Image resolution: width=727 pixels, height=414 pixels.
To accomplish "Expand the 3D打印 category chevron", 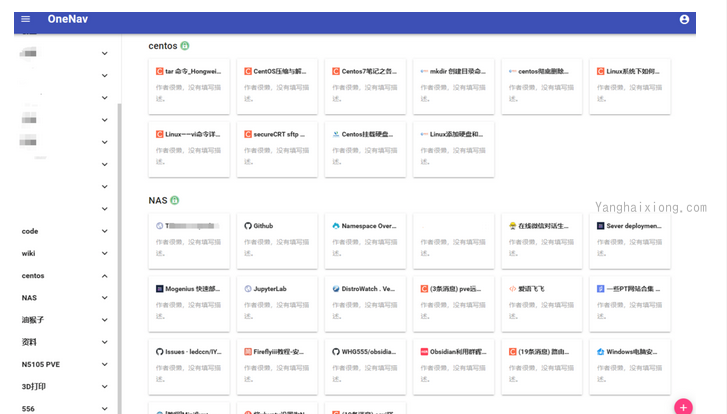I will [x=105, y=387].
